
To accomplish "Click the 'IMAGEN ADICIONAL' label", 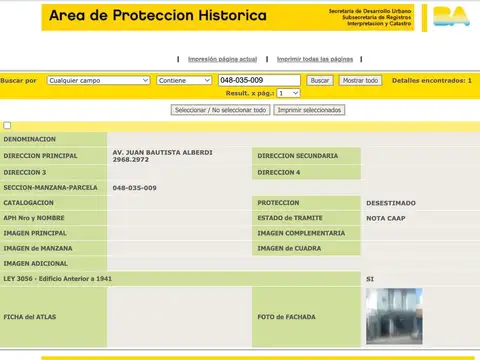I will click(x=35, y=264).
